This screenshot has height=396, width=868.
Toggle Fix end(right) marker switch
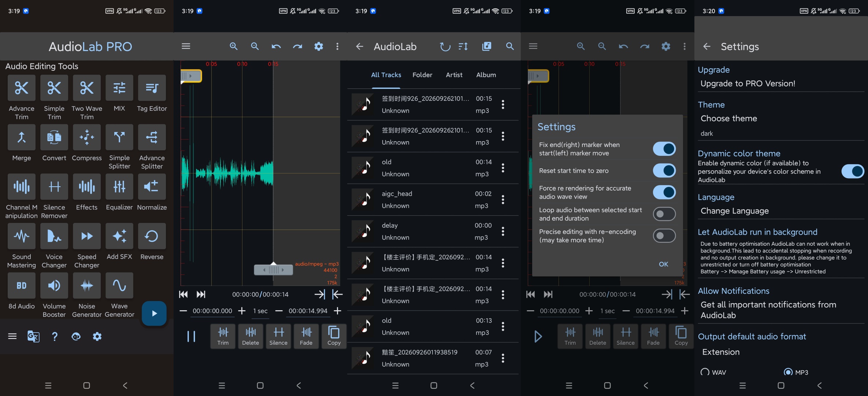pyautogui.click(x=664, y=149)
